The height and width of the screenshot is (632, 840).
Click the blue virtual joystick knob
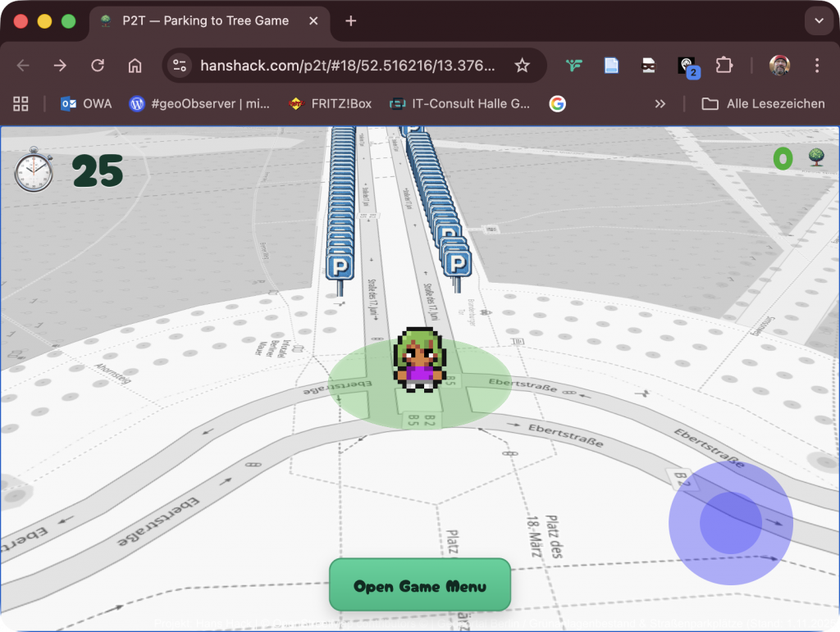pos(730,523)
